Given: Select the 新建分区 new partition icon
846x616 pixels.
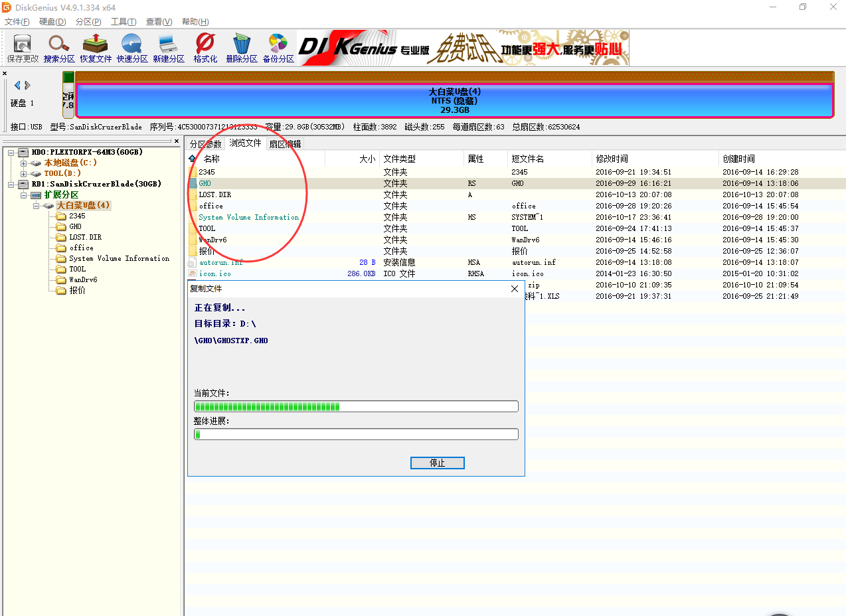Looking at the screenshot, I should 169,48.
